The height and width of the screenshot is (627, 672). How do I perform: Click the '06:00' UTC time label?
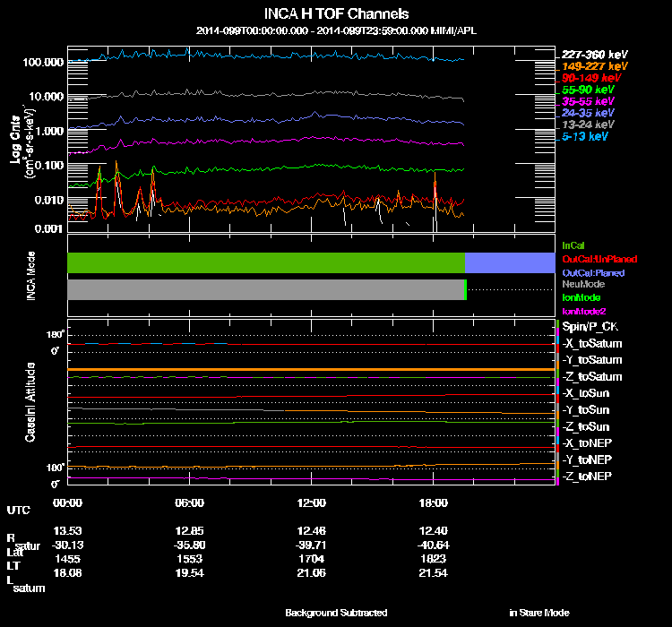[189, 503]
